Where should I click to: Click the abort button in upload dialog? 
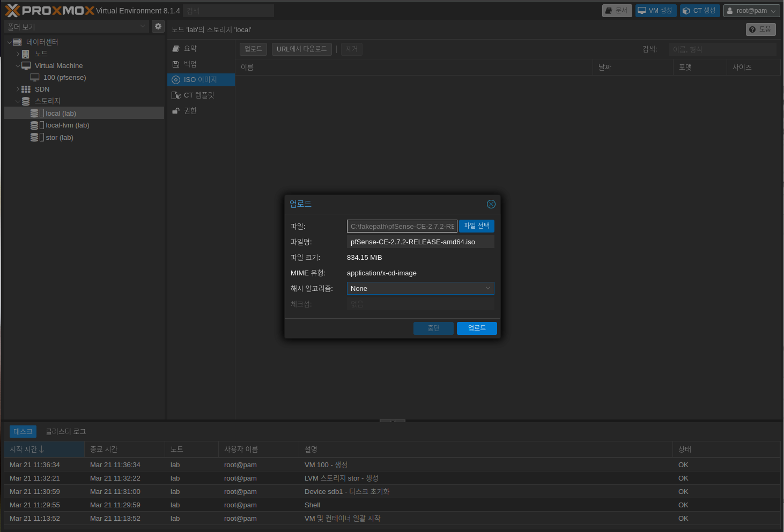(433, 328)
